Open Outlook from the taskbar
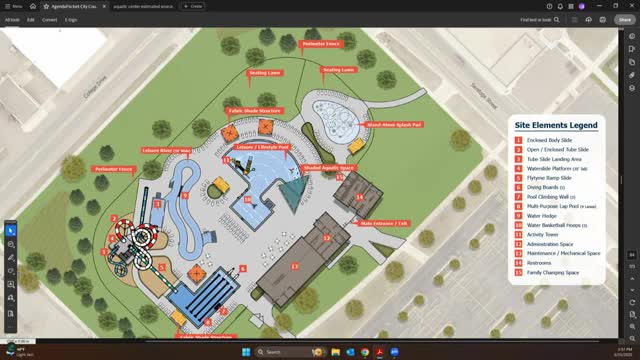This screenshot has height=360, width=640. click(x=350, y=352)
